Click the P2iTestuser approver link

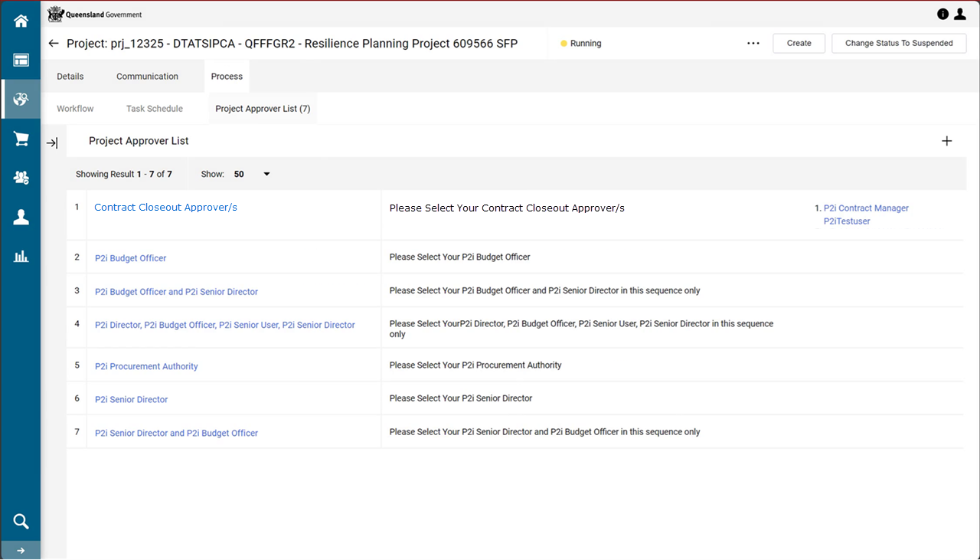(x=847, y=221)
